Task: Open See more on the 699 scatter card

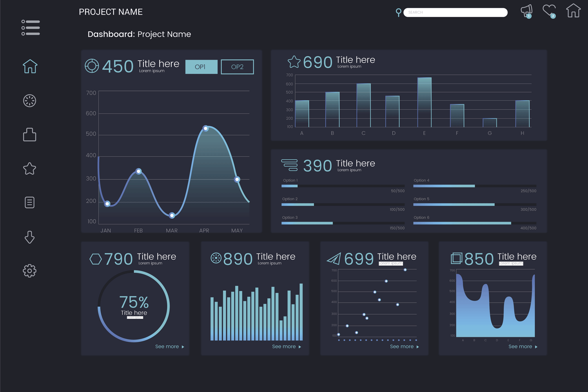Action: pyautogui.click(x=405, y=347)
